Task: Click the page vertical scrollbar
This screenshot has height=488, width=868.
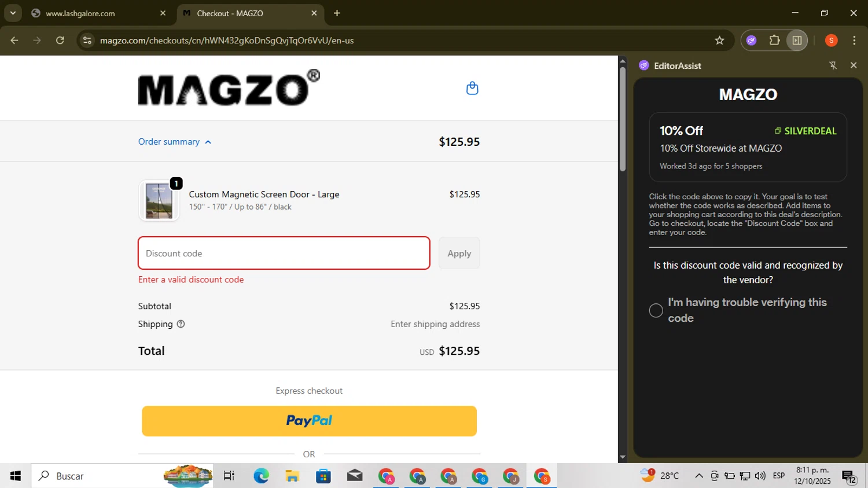Action: 623,119
